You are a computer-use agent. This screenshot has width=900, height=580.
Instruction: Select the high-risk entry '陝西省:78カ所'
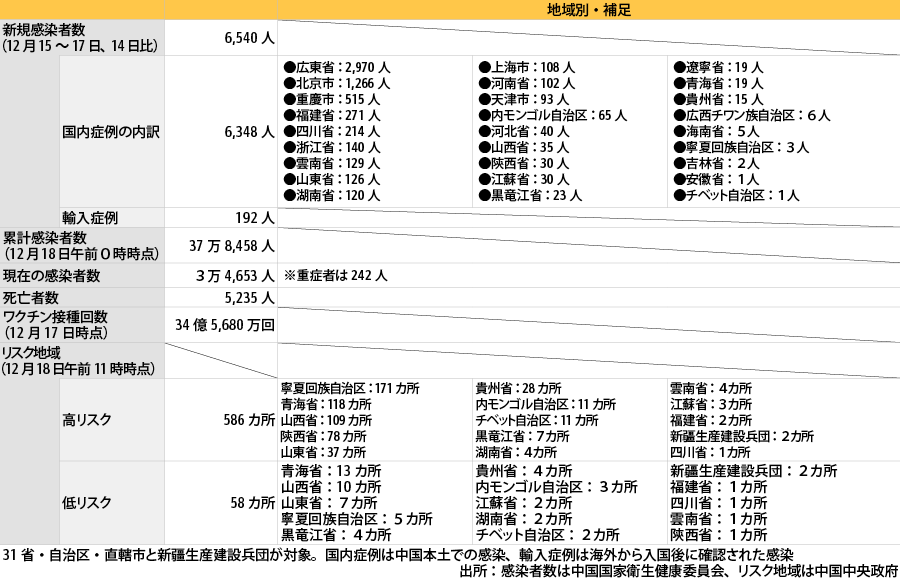[323, 436]
